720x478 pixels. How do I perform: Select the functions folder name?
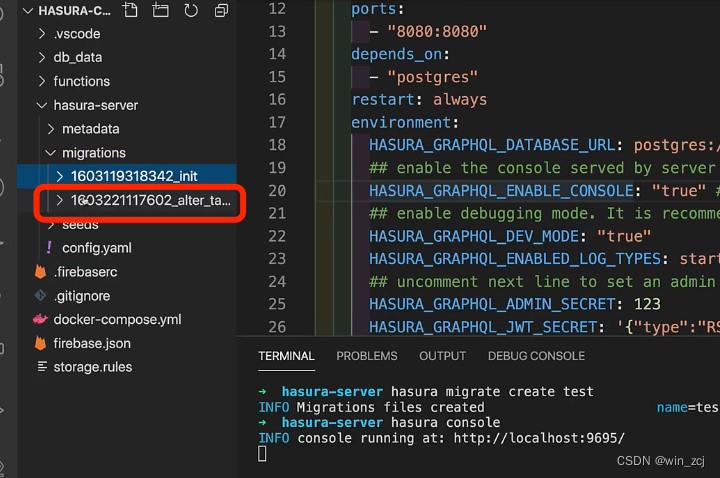pos(82,81)
